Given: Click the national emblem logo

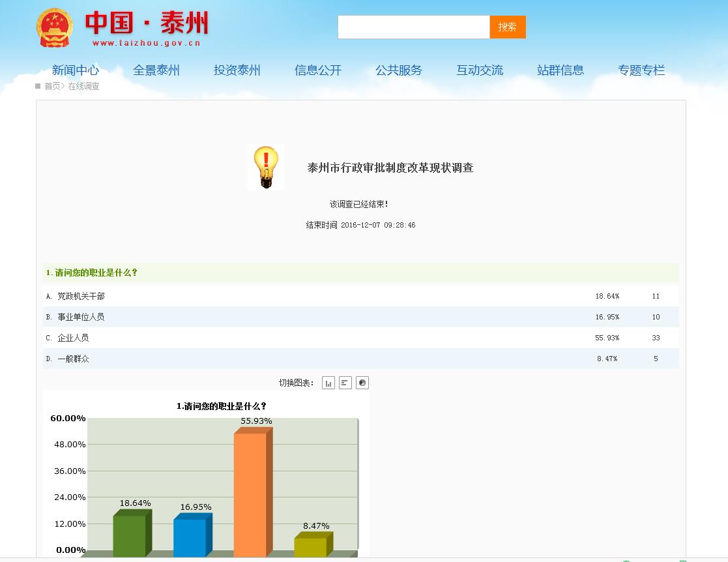Looking at the screenshot, I should click(x=55, y=28).
